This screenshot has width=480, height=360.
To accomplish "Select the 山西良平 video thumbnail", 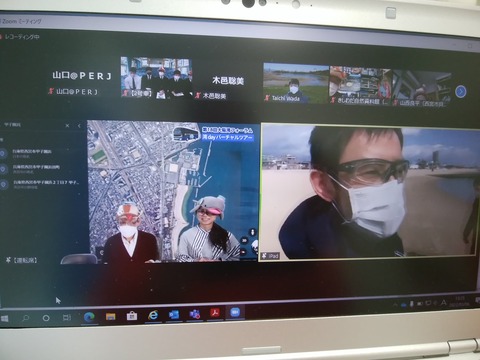I will [422, 88].
